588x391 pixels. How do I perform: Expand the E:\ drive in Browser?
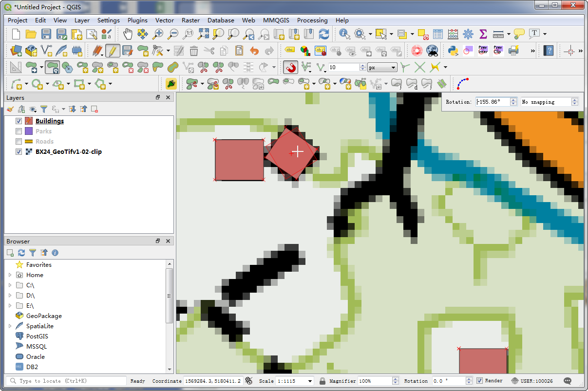pyautogui.click(x=10, y=306)
